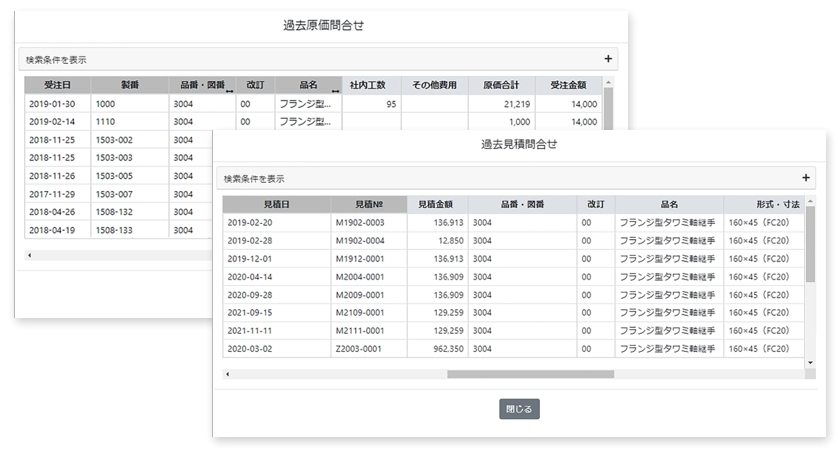Expand 検索条件を表示 label in 過去見積問合せ
Screen dimensions: 840x450
click(254, 179)
